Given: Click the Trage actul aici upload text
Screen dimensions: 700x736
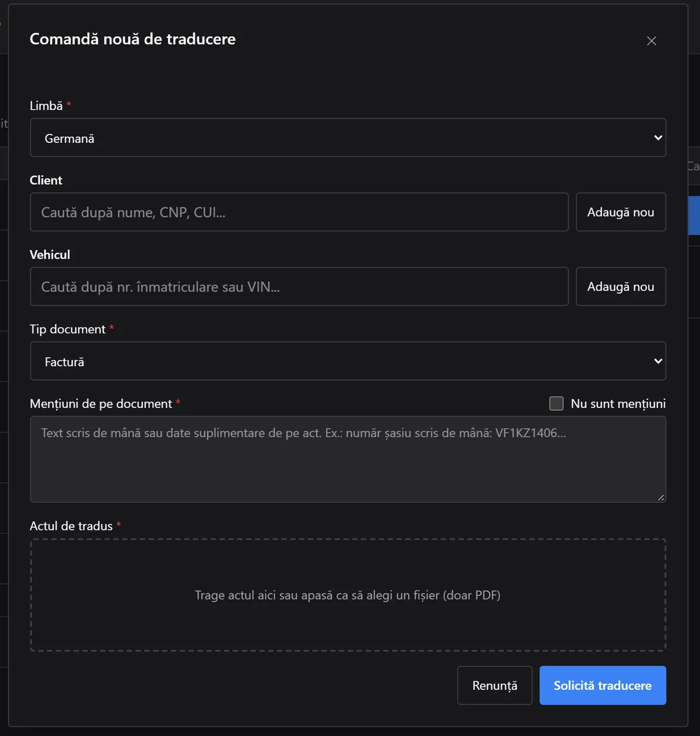Looking at the screenshot, I should tap(348, 595).
